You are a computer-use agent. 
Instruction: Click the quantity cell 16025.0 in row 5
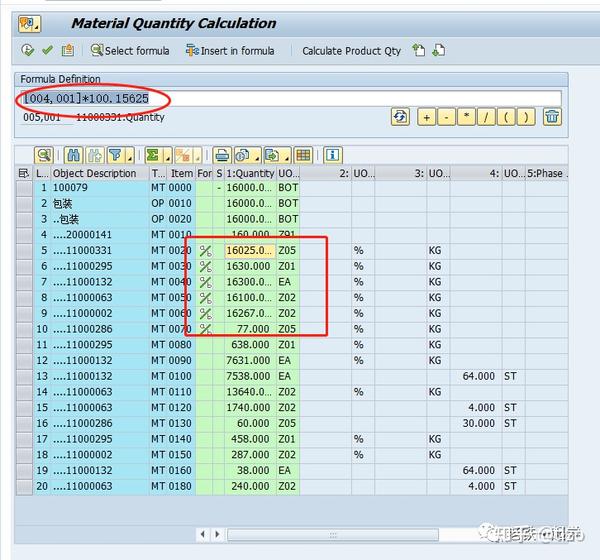tap(250, 251)
